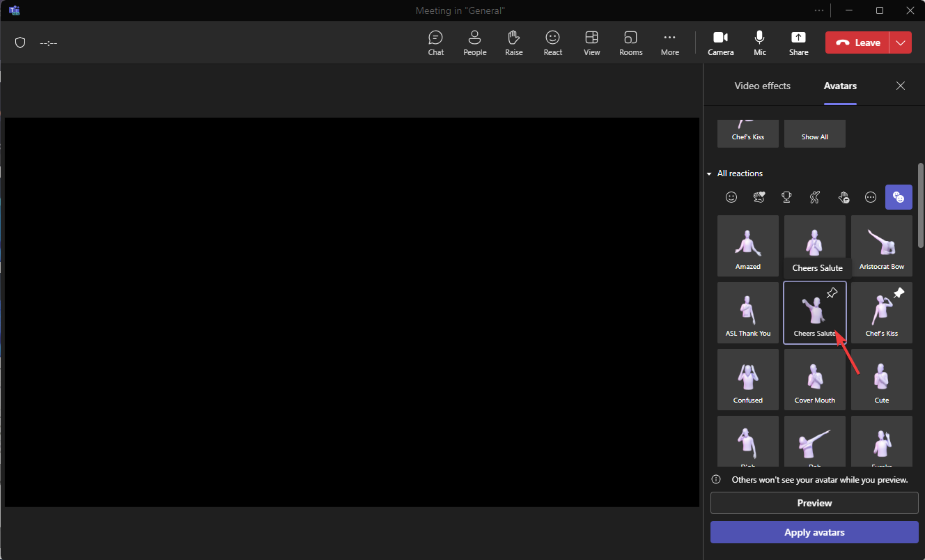The height and width of the screenshot is (560, 925).
Task: Toggle the Mic mute state
Action: (x=760, y=42)
